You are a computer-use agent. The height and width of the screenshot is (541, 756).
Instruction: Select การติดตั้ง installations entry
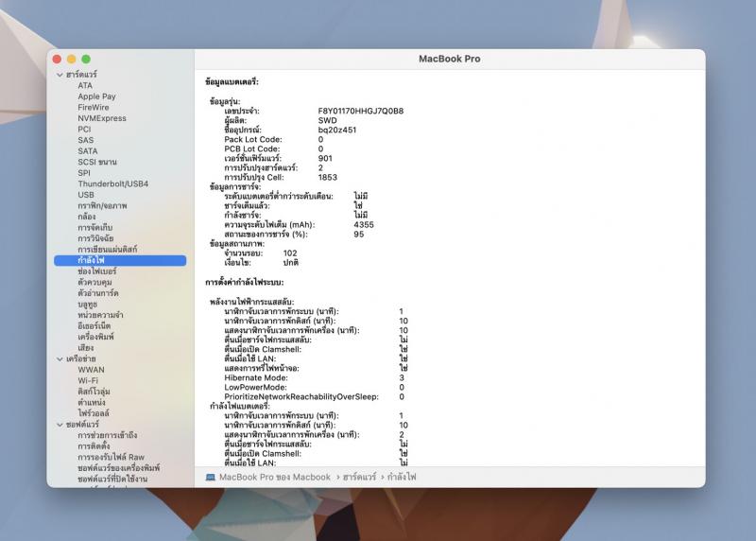coord(94,446)
